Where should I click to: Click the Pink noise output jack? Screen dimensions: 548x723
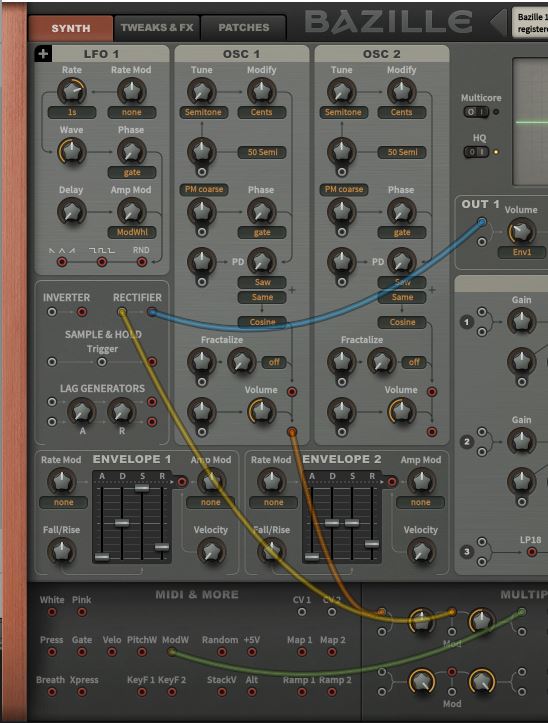[x=82, y=612]
